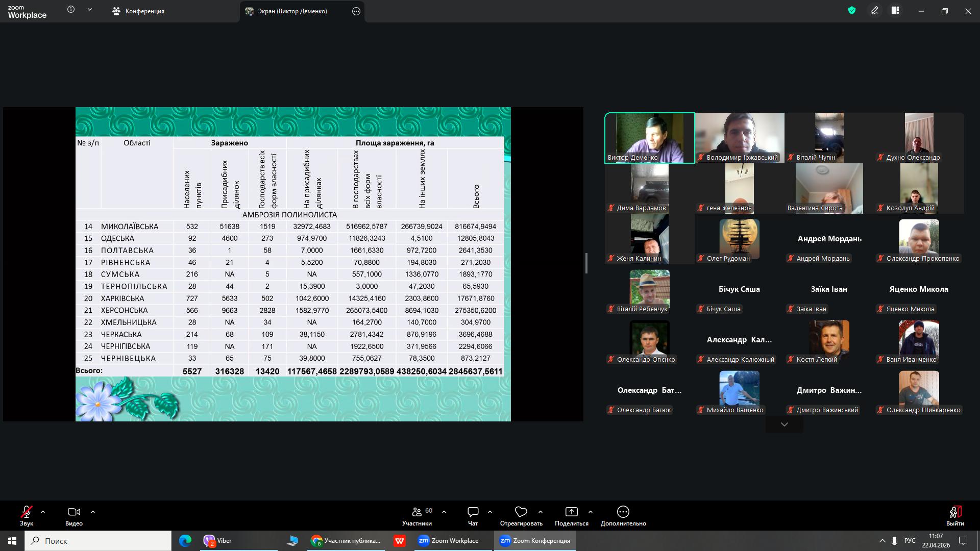Click the Share screen icon
The width and height of the screenshot is (980, 551).
click(x=571, y=512)
